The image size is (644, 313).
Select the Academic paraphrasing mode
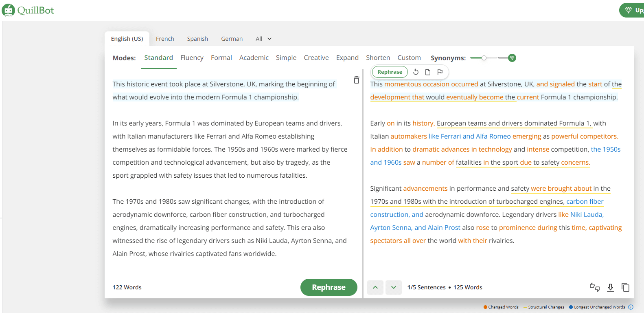click(254, 58)
